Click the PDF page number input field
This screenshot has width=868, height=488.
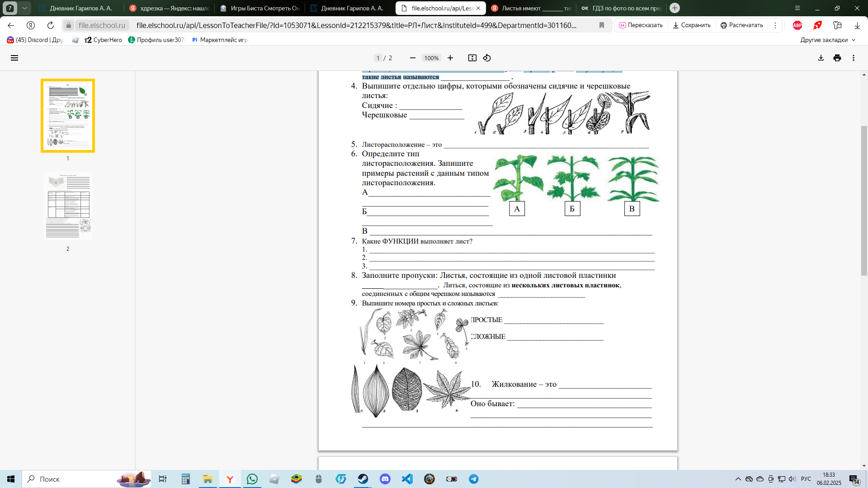[378, 58]
